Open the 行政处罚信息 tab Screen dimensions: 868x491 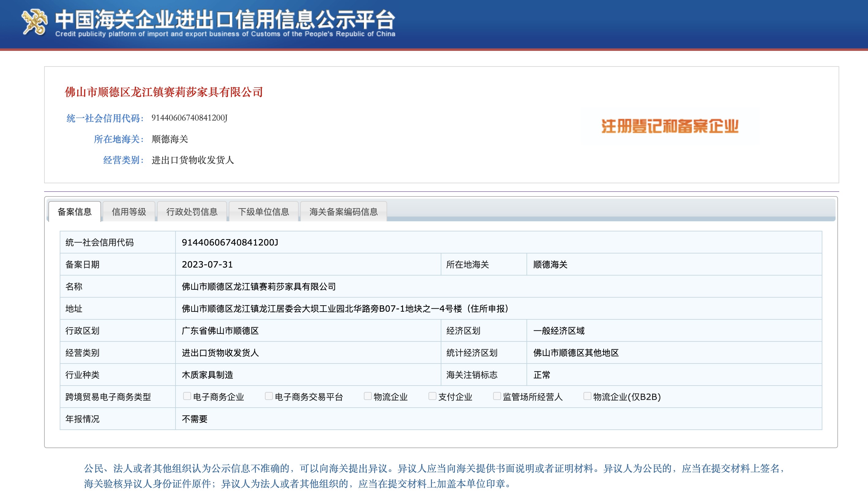[192, 212]
